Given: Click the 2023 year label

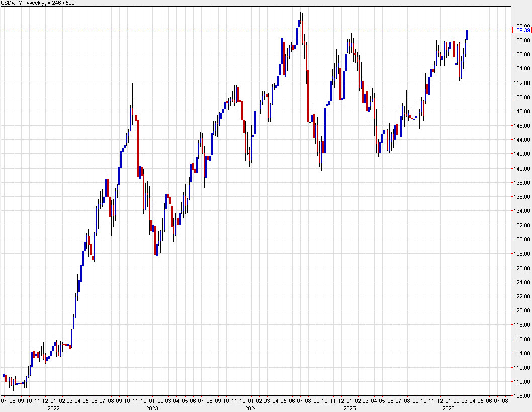Looking at the screenshot, I should click(152, 409).
